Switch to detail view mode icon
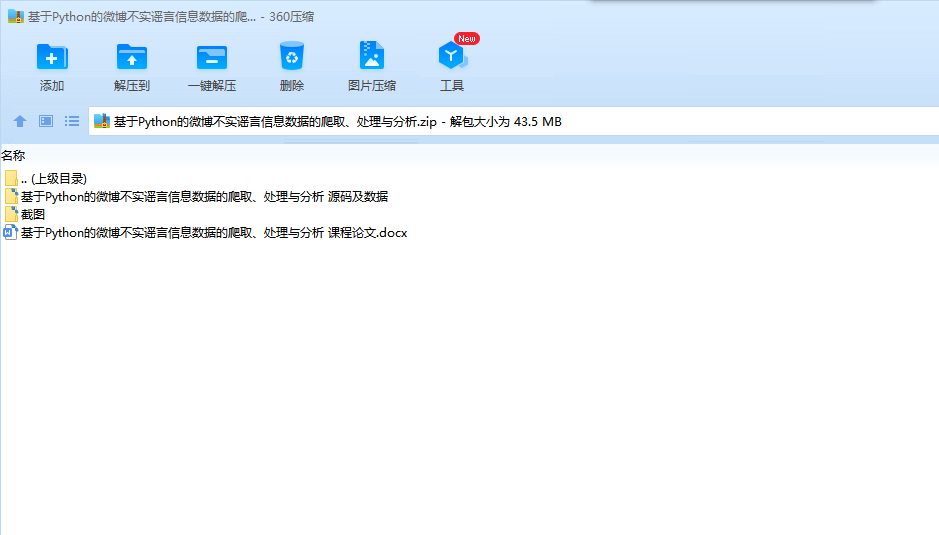Viewport: 939px width, 535px height. [46, 121]
